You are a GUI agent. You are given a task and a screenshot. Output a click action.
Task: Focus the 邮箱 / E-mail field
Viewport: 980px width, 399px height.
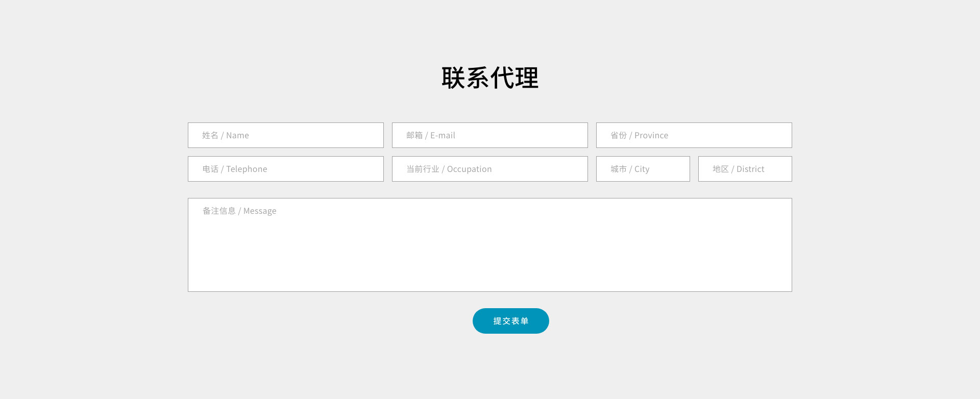pos(490,135)
